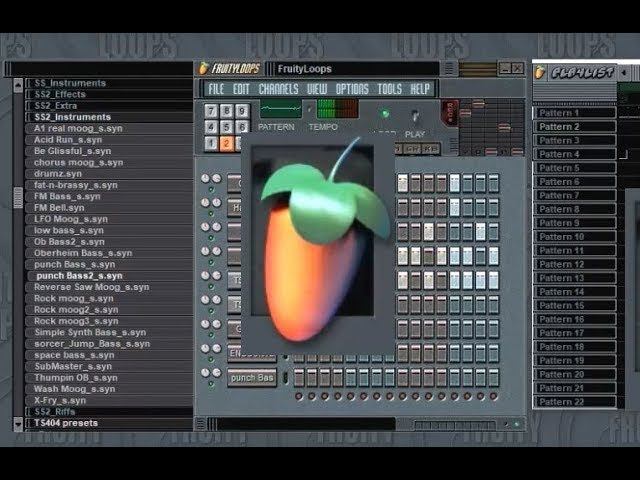Viewport: 640px width, 480px height.
Task: Click the channel select LED beside punch Bas
Action: [x=286, y=378]
